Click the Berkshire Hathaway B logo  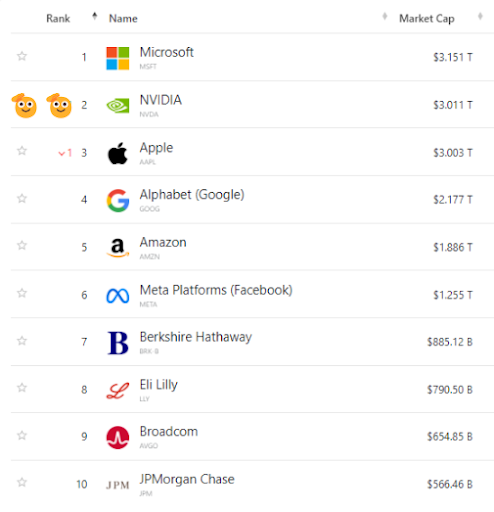click(118, 343)
